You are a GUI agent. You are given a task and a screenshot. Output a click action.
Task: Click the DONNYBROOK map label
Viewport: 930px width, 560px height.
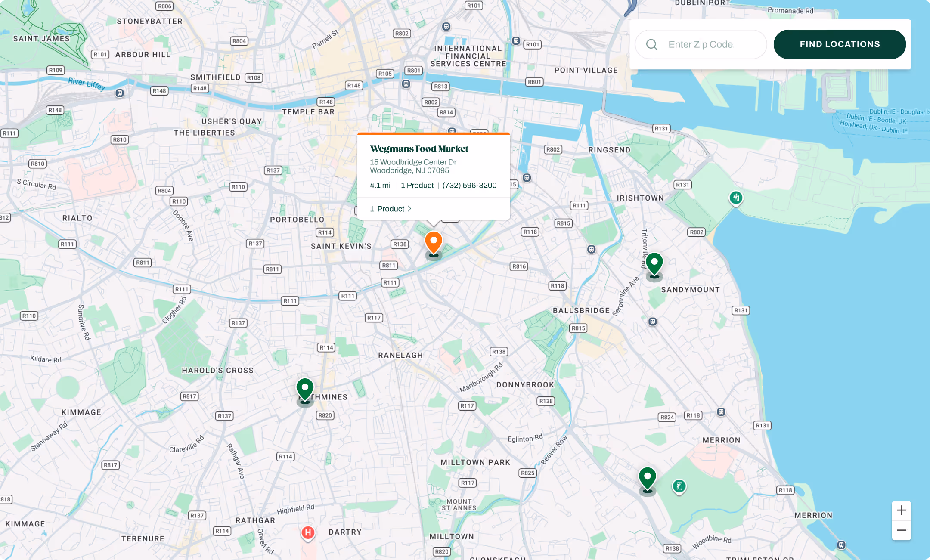click(x=525, y=385)
